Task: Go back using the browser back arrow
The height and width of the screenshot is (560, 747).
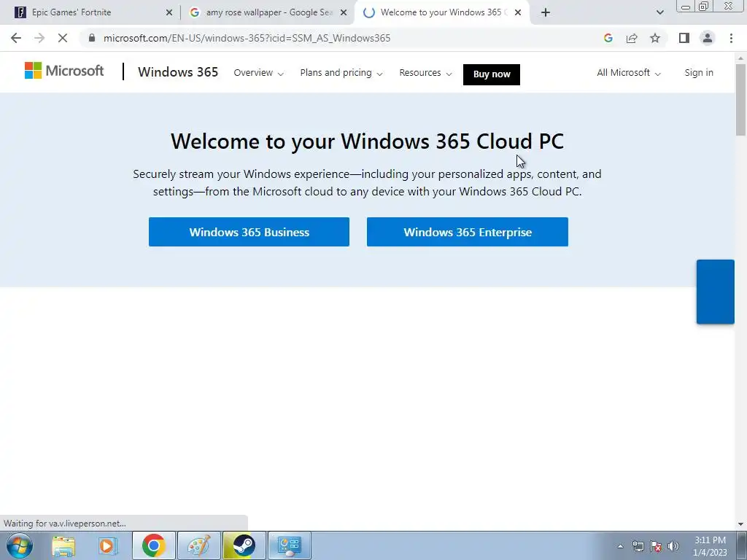Action: tap(16, 38)
